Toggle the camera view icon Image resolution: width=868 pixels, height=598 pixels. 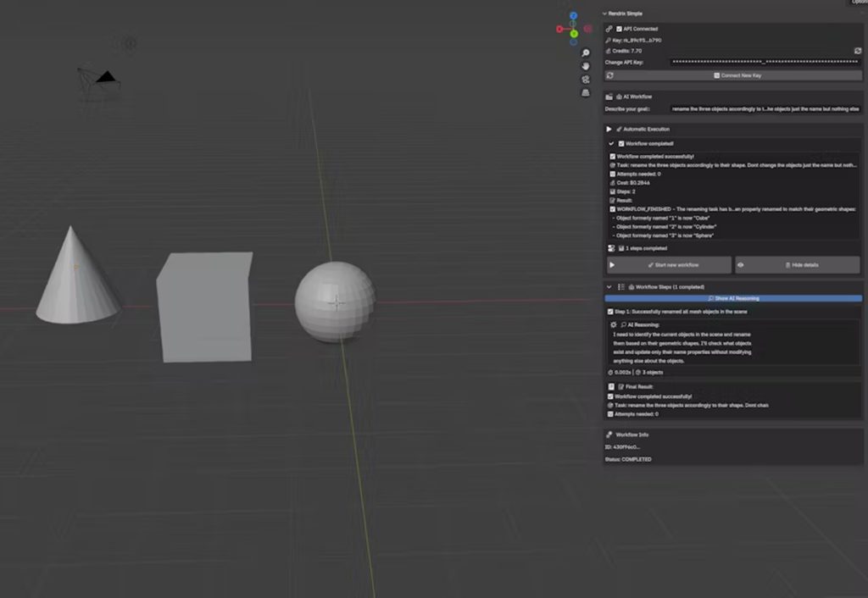click(x=586, y=80)
